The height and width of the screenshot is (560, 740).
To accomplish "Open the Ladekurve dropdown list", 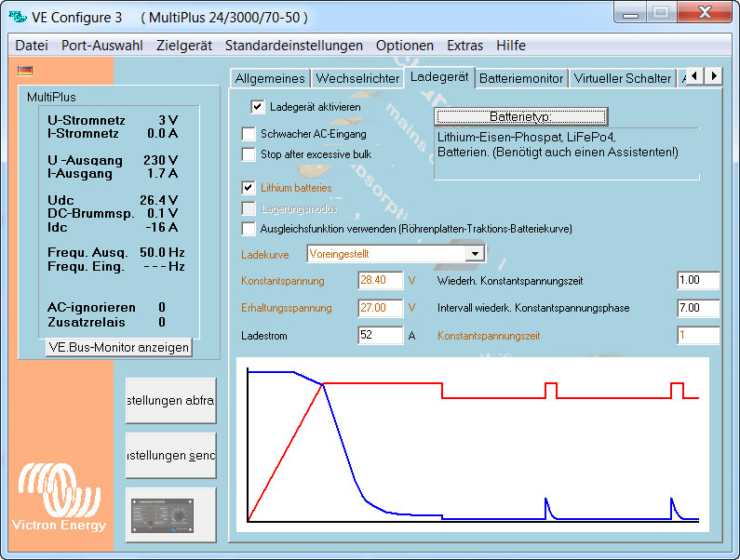I will coord(475,253).
